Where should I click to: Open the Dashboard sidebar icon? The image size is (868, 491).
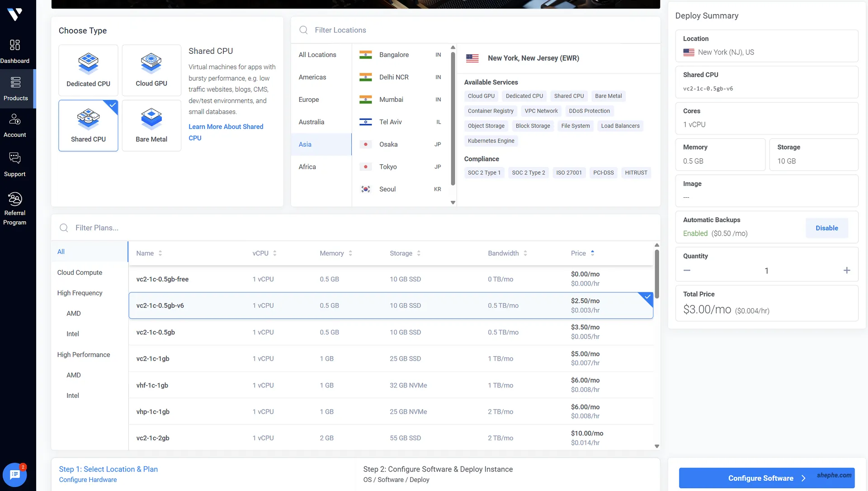tap(15, 45)
